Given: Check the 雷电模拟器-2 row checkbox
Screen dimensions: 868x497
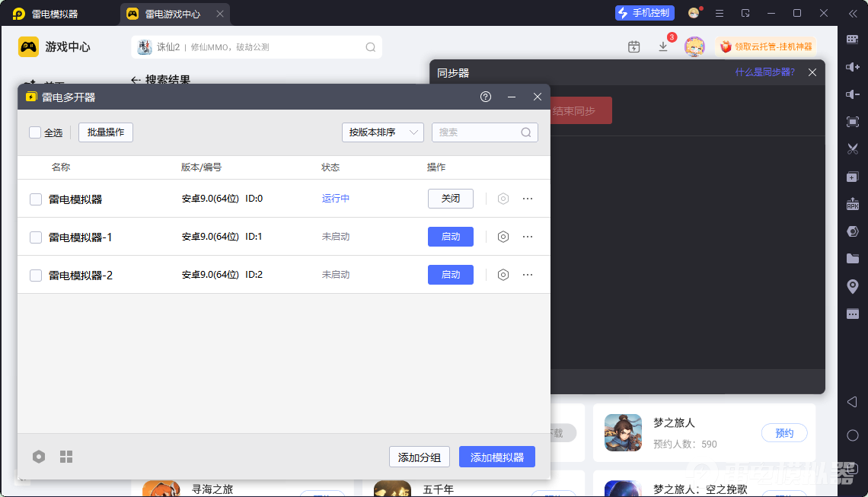Looking at the screenshot, I should point(36,274).
